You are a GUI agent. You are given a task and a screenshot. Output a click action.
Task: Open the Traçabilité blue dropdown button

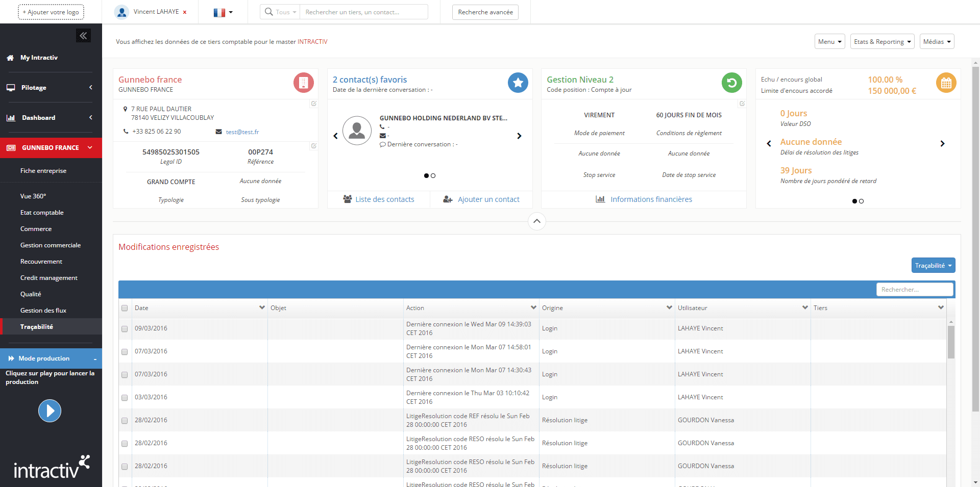pos(933,266)
